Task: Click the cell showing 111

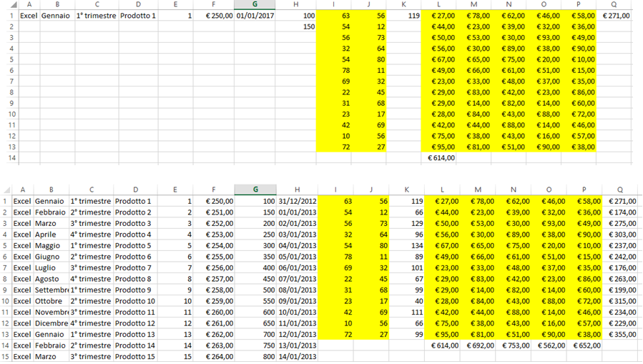Action: (x=406, y=312)
